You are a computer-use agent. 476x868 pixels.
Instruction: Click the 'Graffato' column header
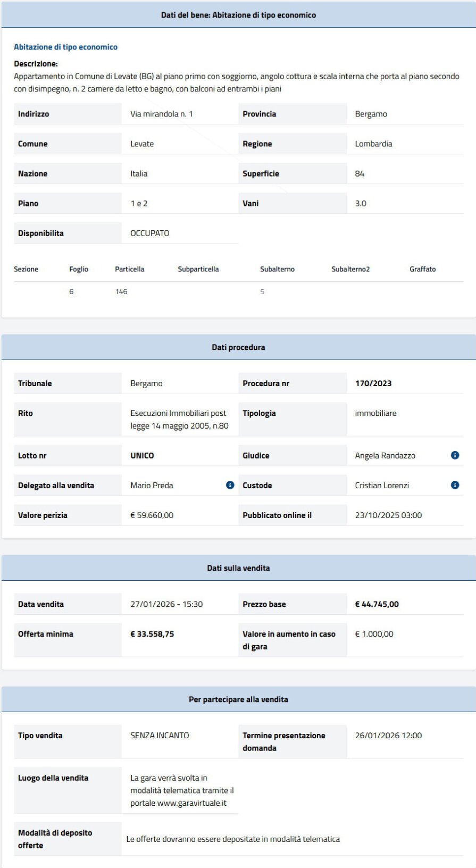[422, 269]
